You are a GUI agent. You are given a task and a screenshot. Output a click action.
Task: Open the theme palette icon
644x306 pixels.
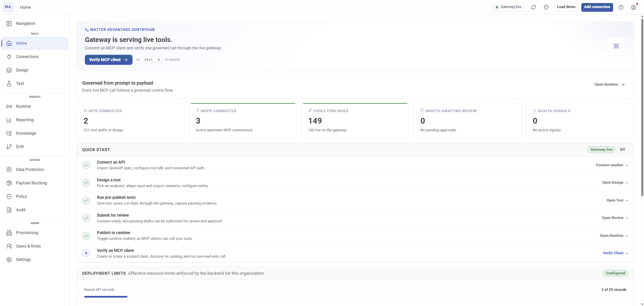[x=546, y=7]
